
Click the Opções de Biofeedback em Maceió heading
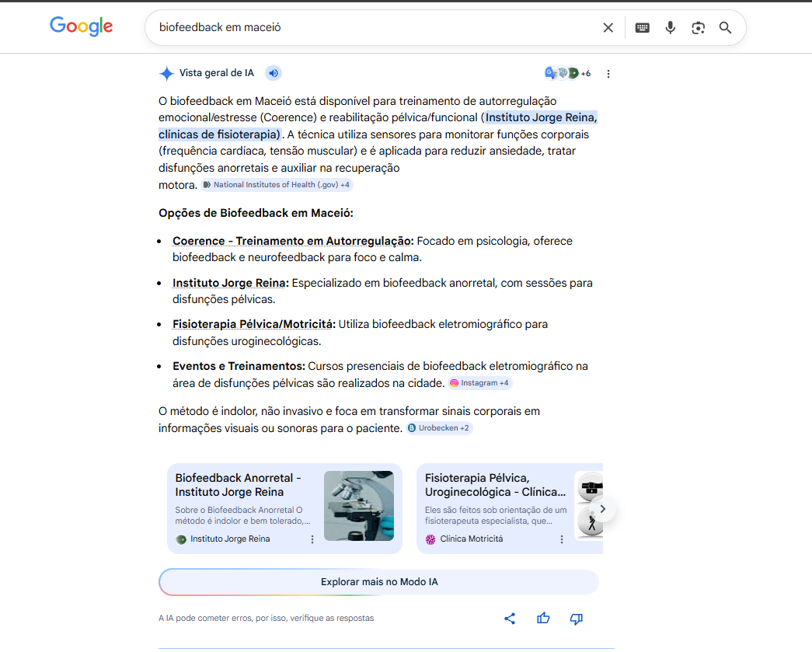click(256, 214)
